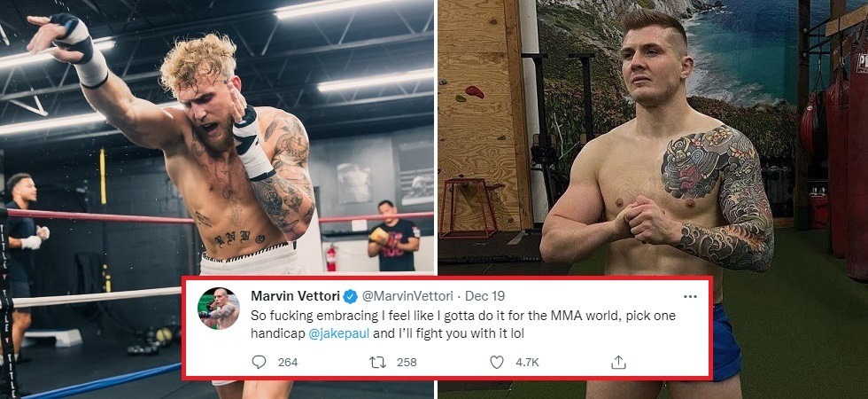Click the share upload icon

pyautogui.click(x=618, y=362)
